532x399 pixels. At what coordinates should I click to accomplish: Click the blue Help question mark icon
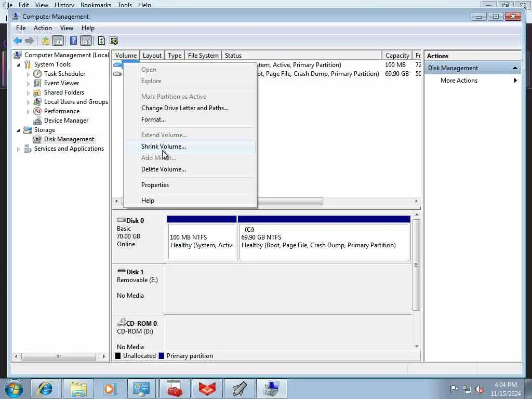coord(73,41)
